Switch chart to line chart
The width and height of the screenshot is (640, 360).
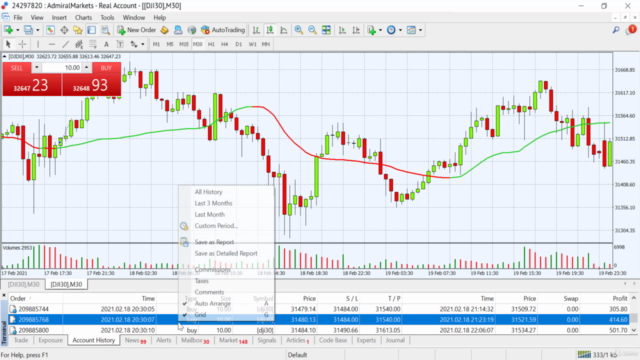(284, 30)
